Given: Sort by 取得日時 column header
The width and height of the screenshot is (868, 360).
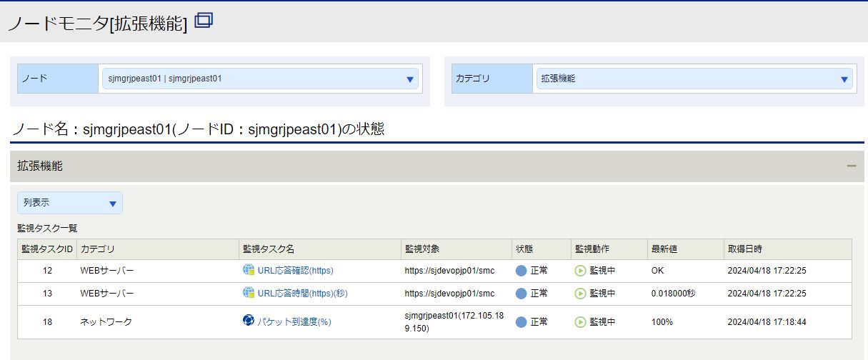Looking at the screenshot, I should (787, 249).
